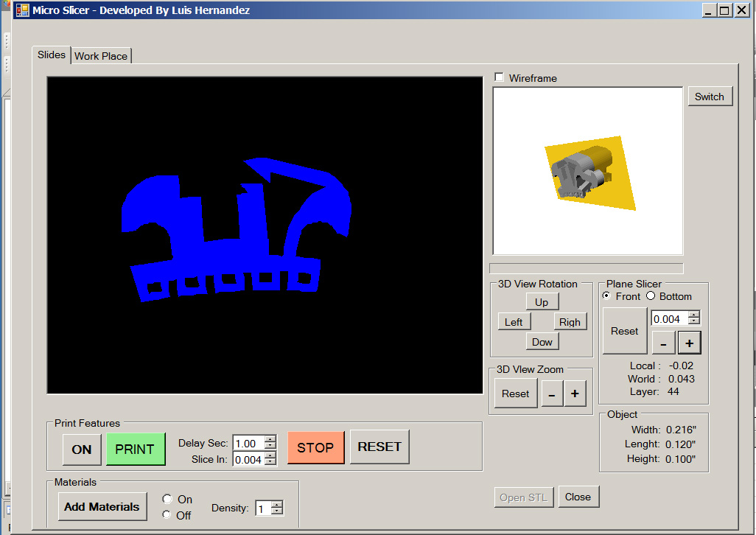756x535 pixels.
Task: Rotate 3D view Left
Action: point(514,322)
